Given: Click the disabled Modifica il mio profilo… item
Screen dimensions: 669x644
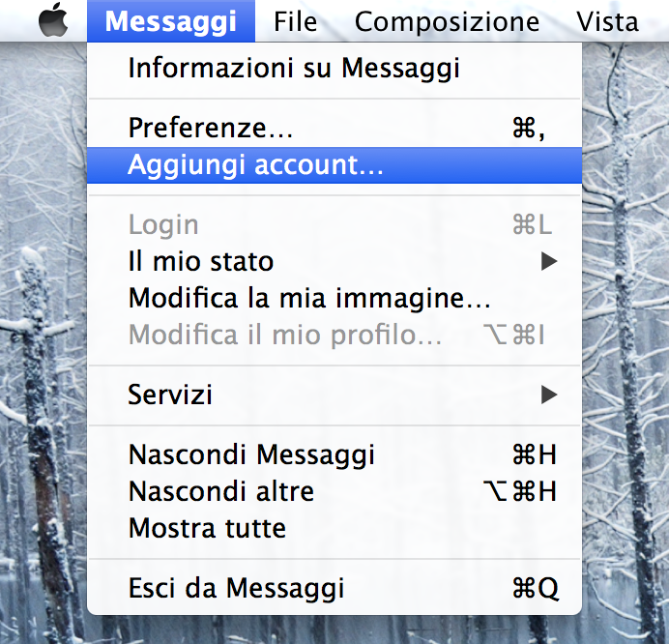Looking at the screenshot, I should coord(334,335).
